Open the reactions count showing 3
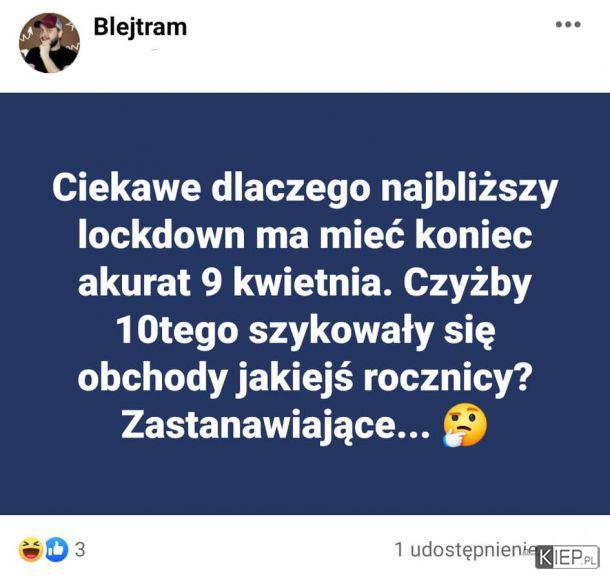 pyautogui.click(x=80, y=550)
